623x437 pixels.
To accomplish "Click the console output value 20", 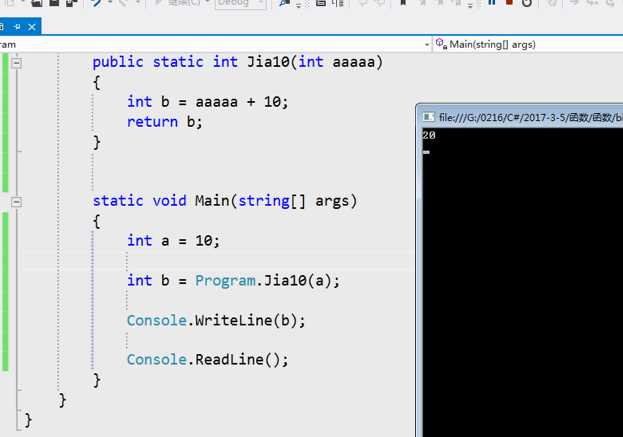I will tap(429, 135).
